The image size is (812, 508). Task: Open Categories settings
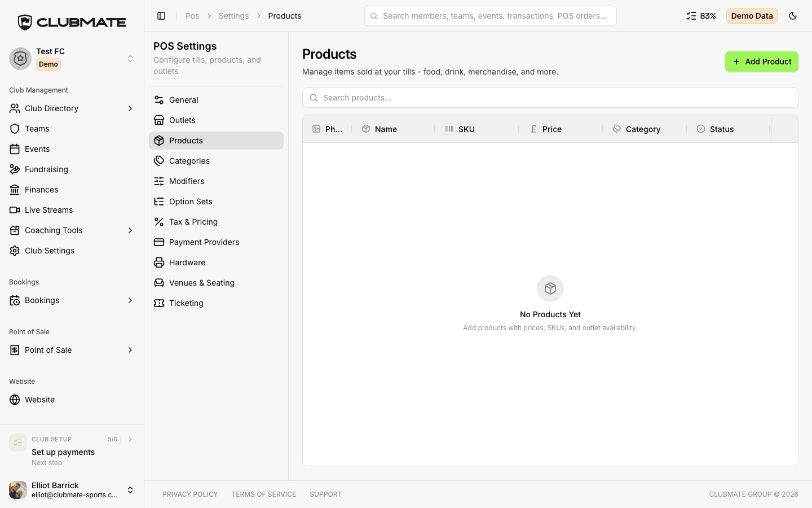pyautogui.click(x=216, y=161)
